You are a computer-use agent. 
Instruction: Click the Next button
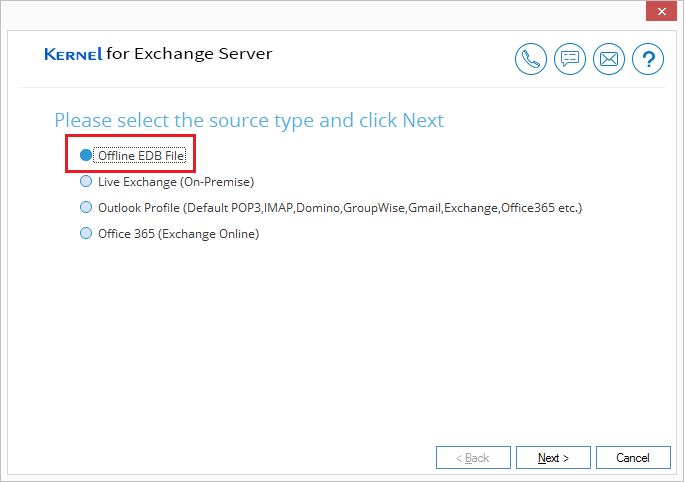553,458
